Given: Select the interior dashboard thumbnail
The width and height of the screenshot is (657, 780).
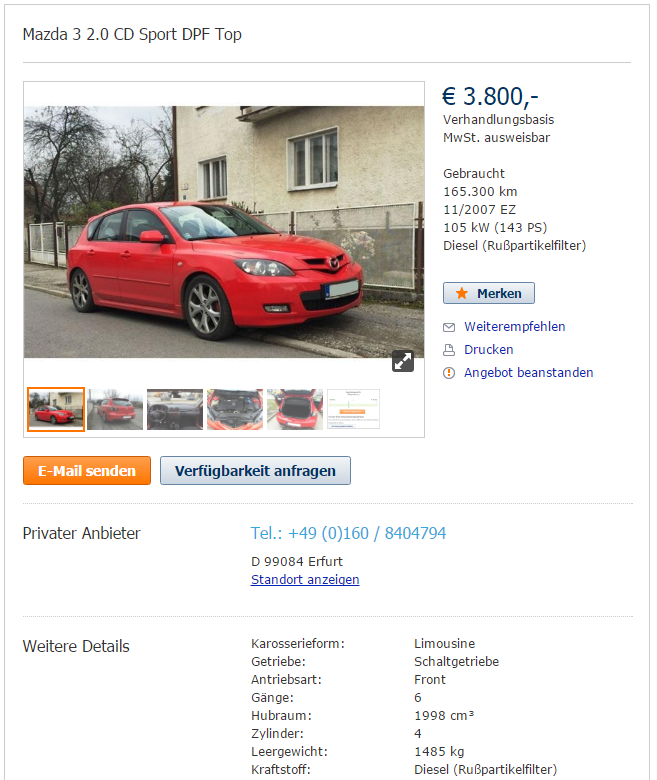Looking at the screenshot, I should 175,409.
